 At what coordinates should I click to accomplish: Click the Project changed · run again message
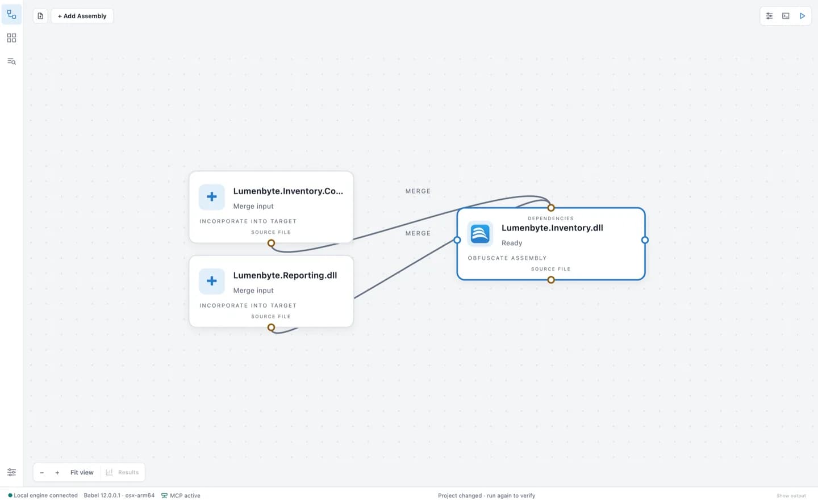click(x=486, y=495)
